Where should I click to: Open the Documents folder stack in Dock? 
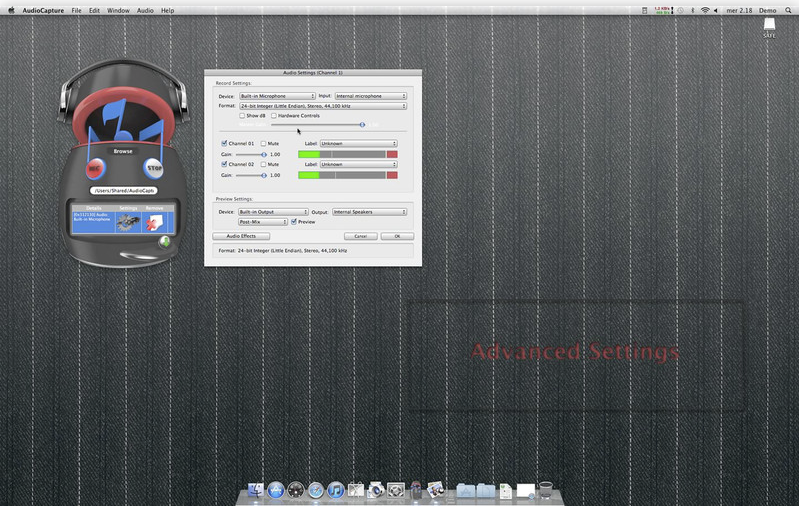(x=486, y=491)
